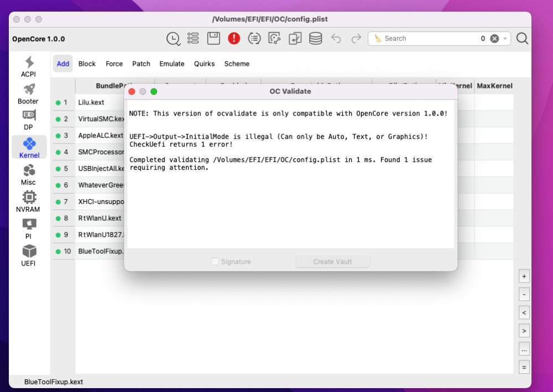Save config with floppy disk icon
Viewport: 553px width, 392px height.
coord(213,38)
